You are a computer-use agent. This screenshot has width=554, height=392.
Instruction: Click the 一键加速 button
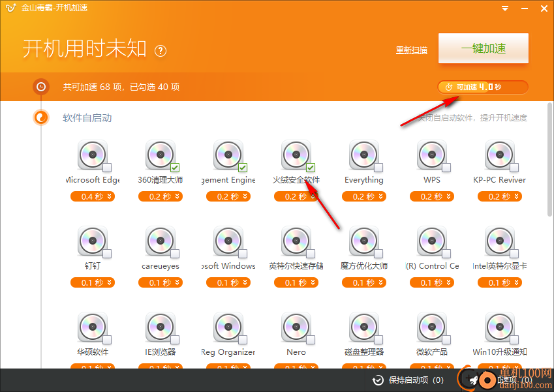pyautogui.click(x=484, y=48)
